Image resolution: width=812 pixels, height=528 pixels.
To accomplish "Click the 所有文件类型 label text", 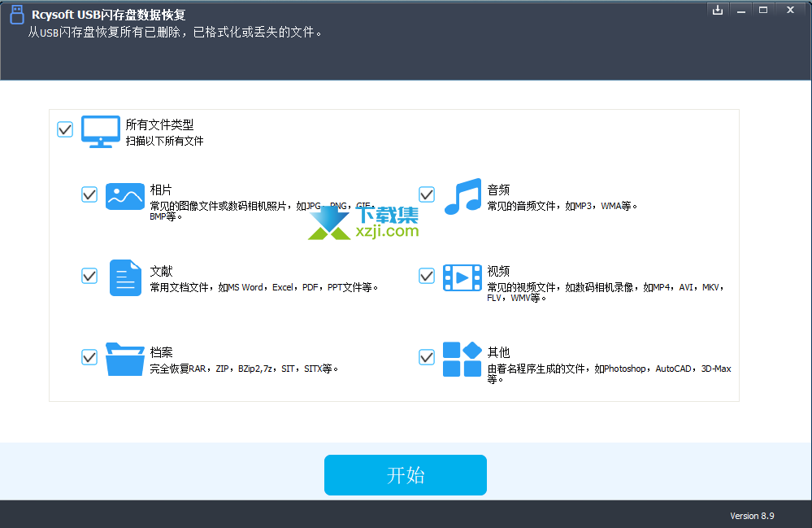I will click(159, 124).
